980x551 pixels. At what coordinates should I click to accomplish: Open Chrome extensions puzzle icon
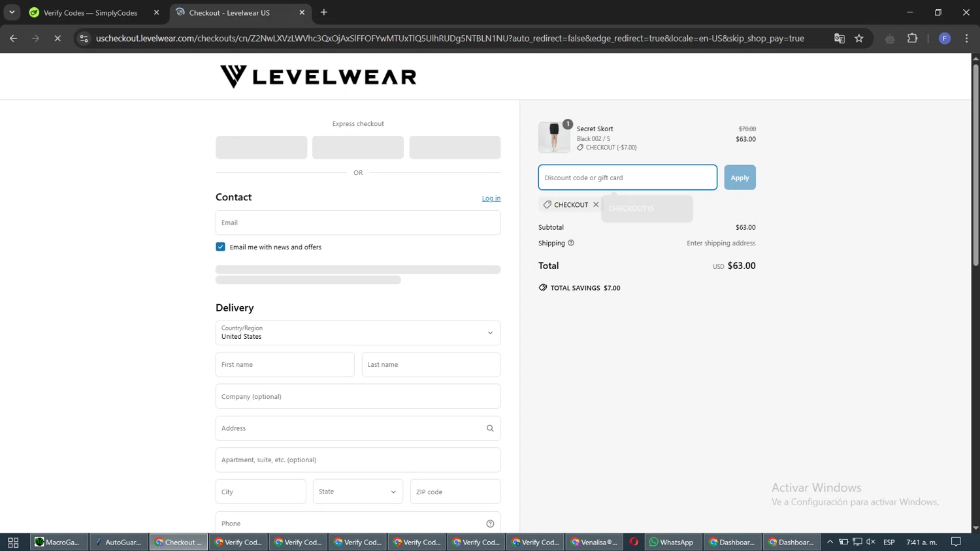click(x=913, y=39)
